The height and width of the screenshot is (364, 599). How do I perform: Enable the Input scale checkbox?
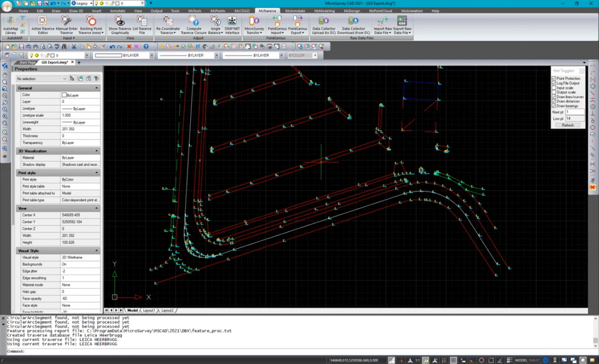coord(554,88)
